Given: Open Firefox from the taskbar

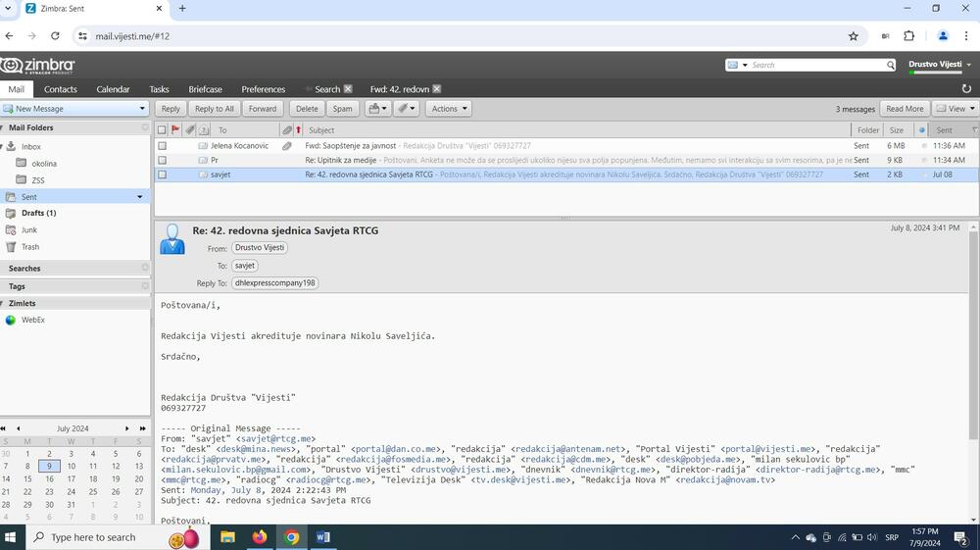Looking at the screenshot, I should (260, 537).
